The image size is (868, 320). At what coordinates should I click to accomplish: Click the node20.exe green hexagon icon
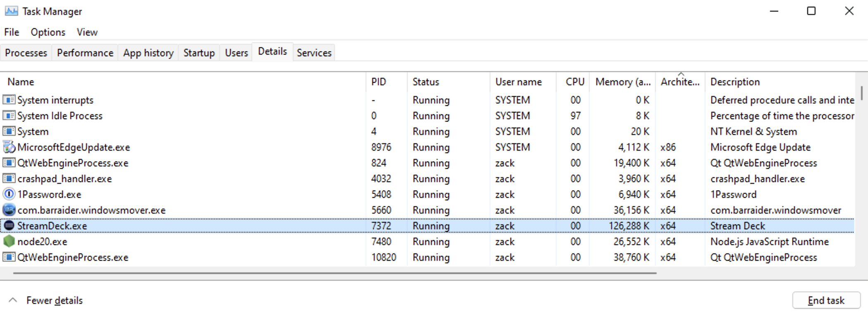click(9, 241)
